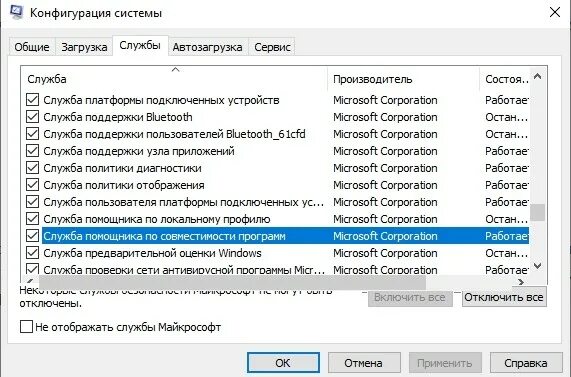The image size is (571, 377).
Task: Uncheck Служба поддержки пользователей Bluetooth_61cfd
Action: coord(32,134)
